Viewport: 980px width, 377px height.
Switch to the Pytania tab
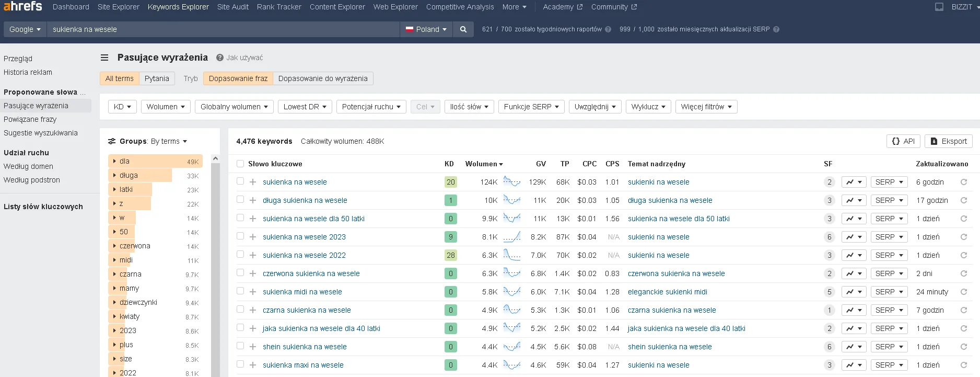click(x=157, y=78)
